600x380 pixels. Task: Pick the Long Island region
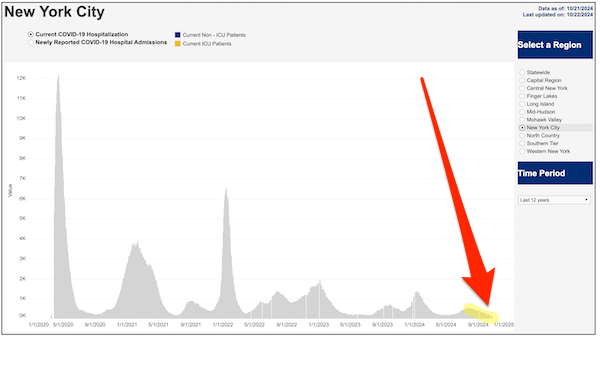coord(522,104)
